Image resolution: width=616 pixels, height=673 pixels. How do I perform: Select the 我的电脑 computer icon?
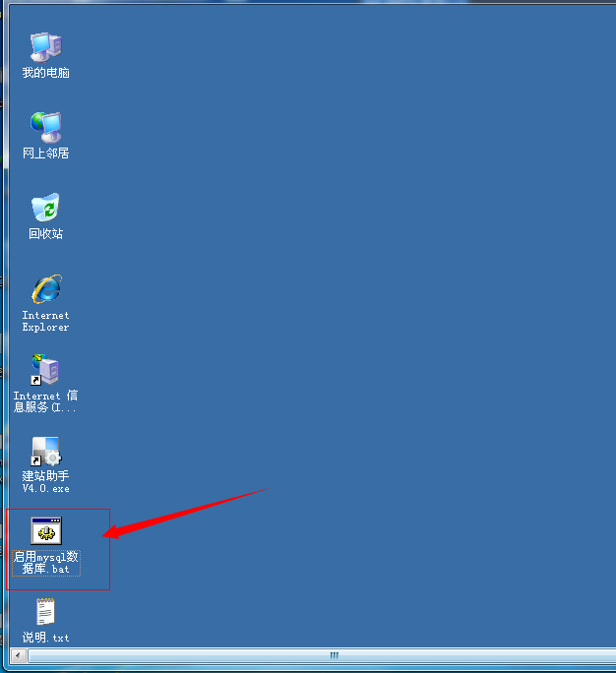click(45, 45)
